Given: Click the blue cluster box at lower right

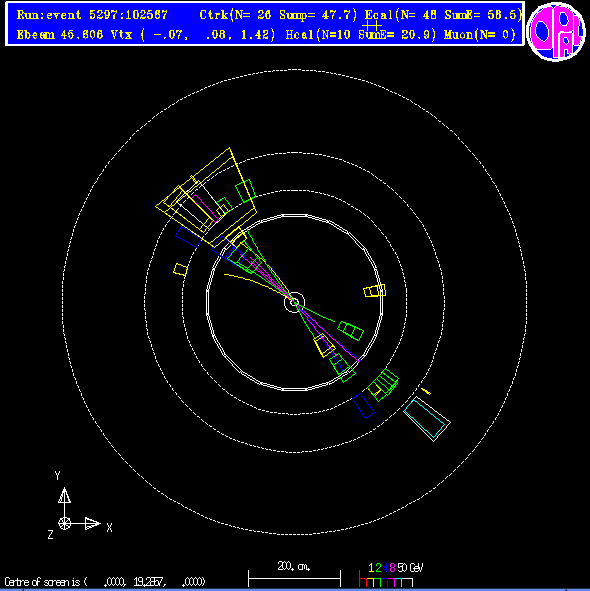Looking at the screenshot, I should [363, 406].
